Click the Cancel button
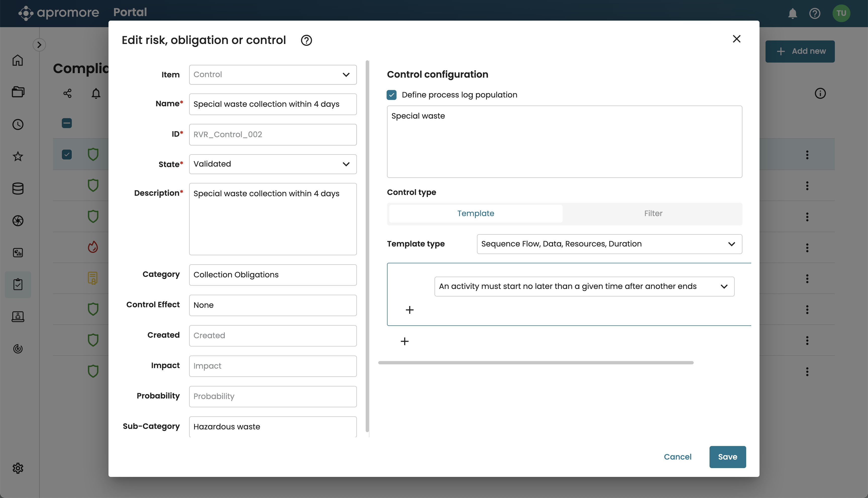 coord(677,457)
